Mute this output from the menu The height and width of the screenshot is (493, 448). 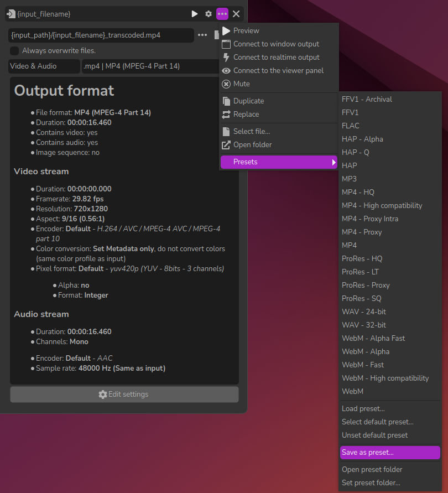241,84
